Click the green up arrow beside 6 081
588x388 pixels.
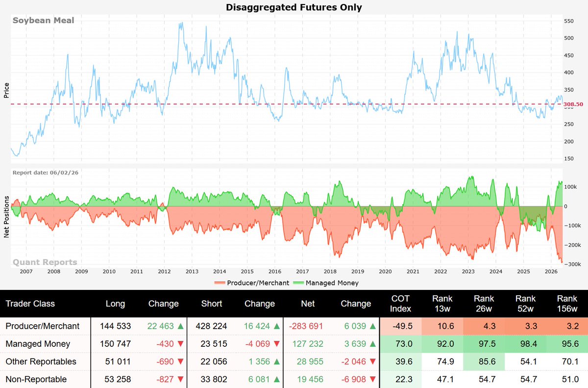[276, 379]
